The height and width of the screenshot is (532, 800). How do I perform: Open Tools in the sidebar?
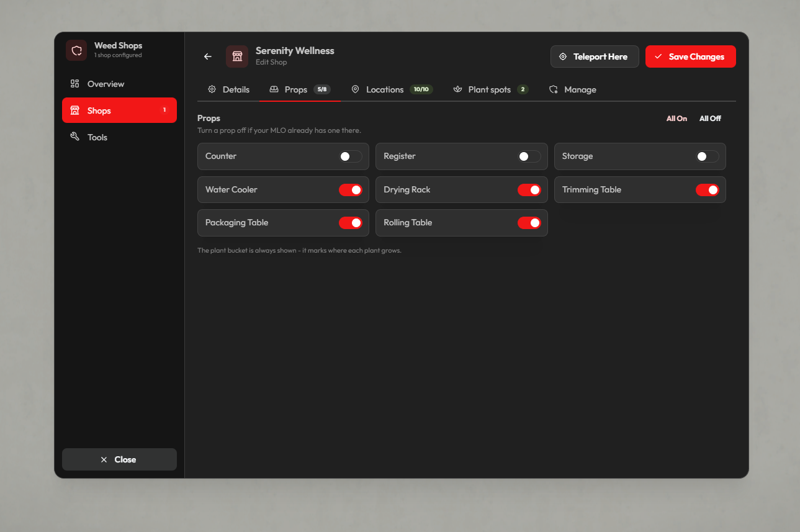click(119, 137)
